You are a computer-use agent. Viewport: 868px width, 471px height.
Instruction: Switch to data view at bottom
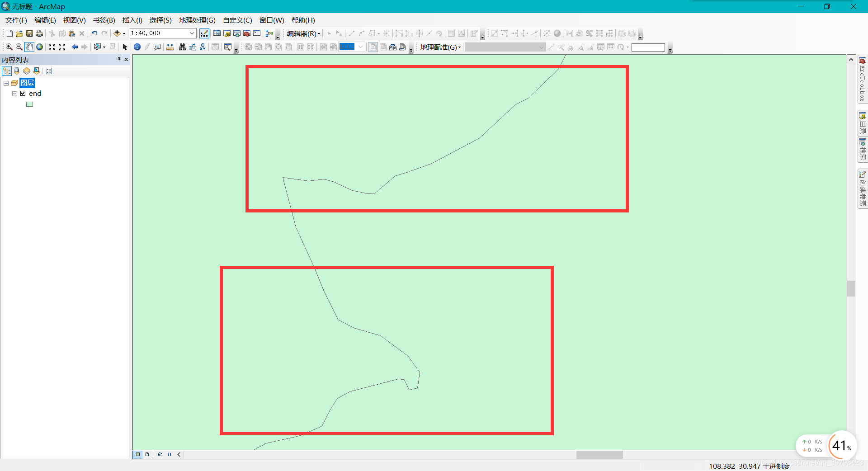[x=138, y=454]
